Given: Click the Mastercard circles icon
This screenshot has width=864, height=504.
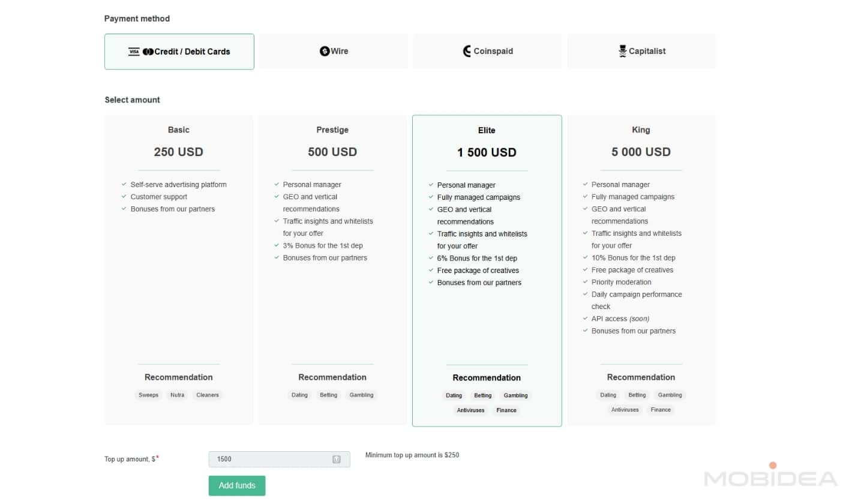Looking at the screenshot, I should tap(149, 52).
